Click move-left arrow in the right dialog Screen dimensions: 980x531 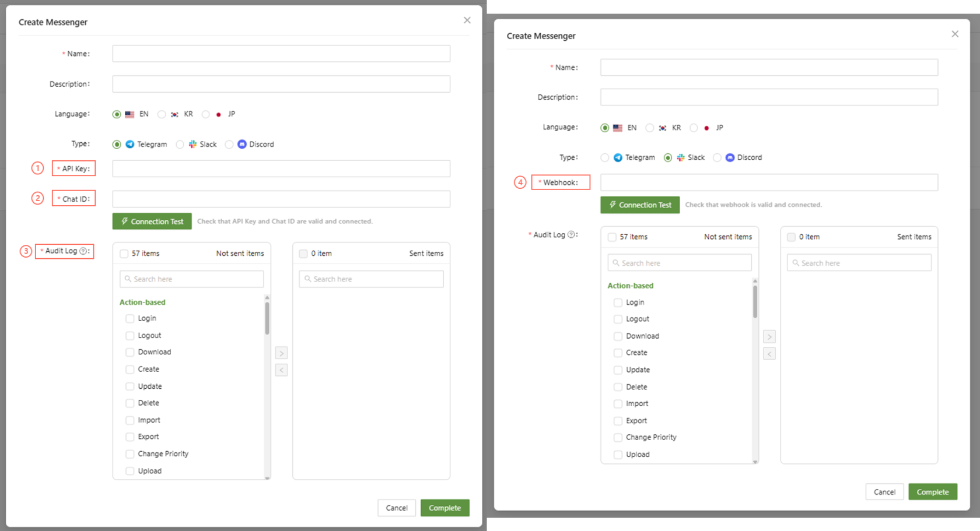(x=769, y=354)
